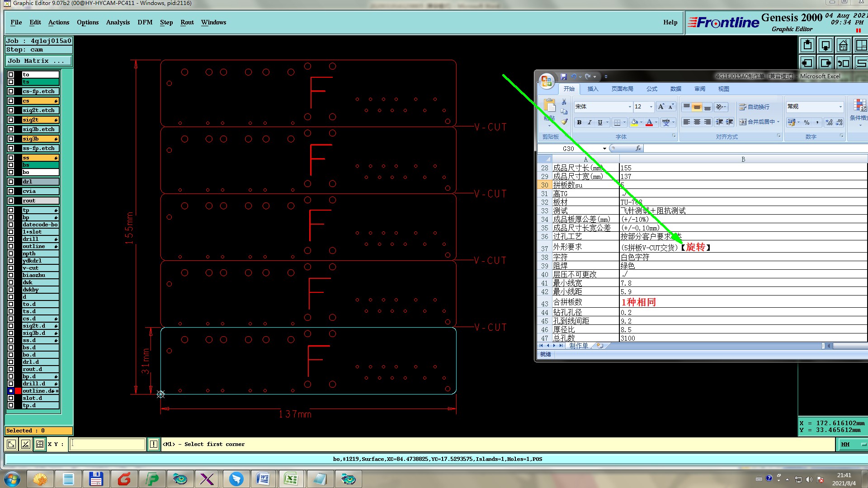Switch to the Excel Data (数据) tab
This screenshot has height=488, width=868.
pyautogui.click(x=675, y=89)
